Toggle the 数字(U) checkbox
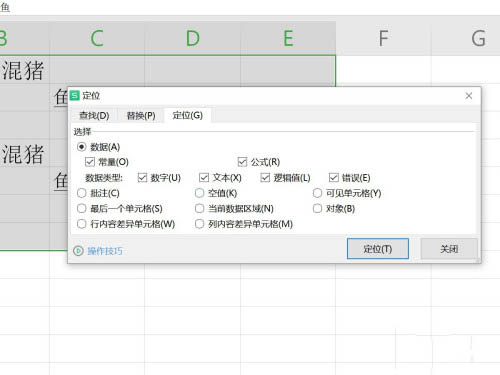 click(x=142, y=178)
